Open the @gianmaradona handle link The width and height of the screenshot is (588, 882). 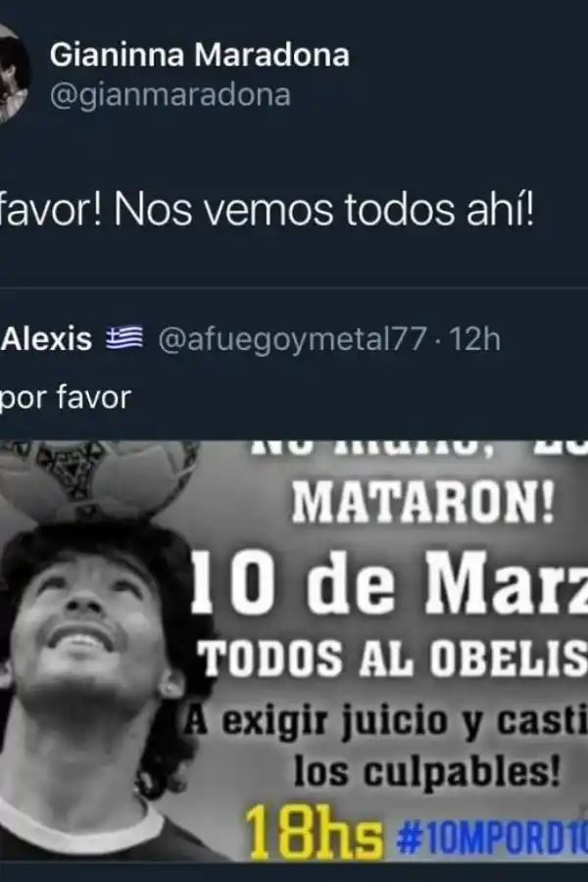pos(170,95)
